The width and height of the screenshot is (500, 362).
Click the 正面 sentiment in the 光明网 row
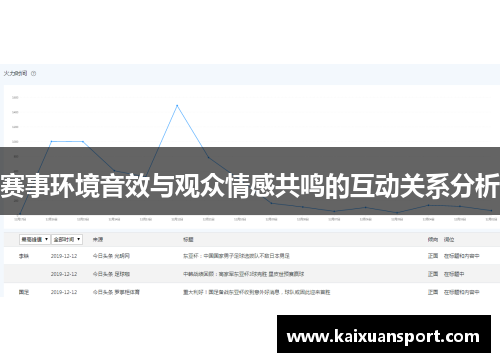pyautogui.click(x=433, y=256)
